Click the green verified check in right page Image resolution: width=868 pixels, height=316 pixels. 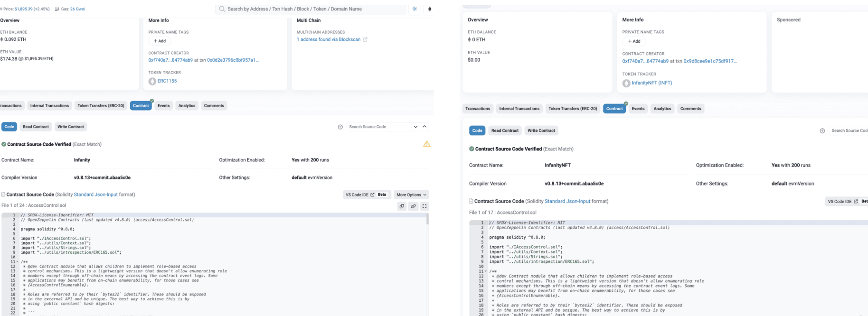472,149
